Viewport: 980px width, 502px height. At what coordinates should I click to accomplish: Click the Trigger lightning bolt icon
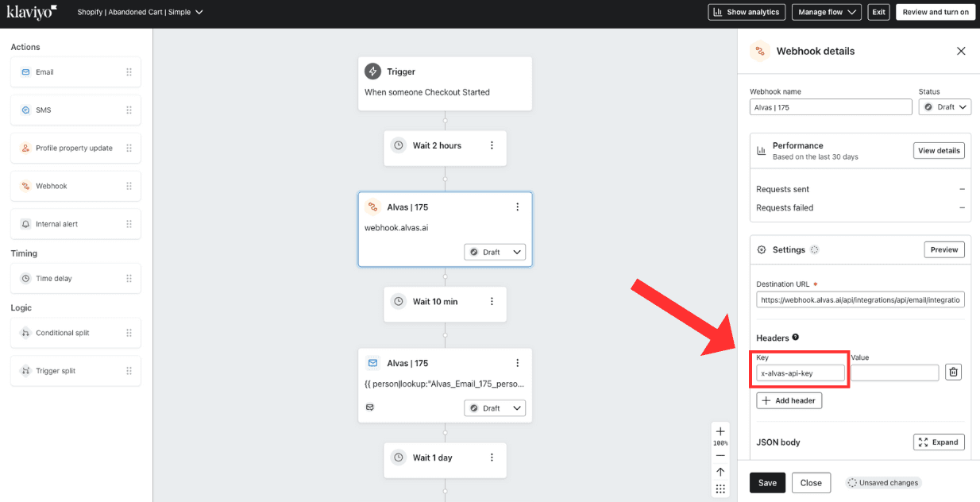coord(372,71)
